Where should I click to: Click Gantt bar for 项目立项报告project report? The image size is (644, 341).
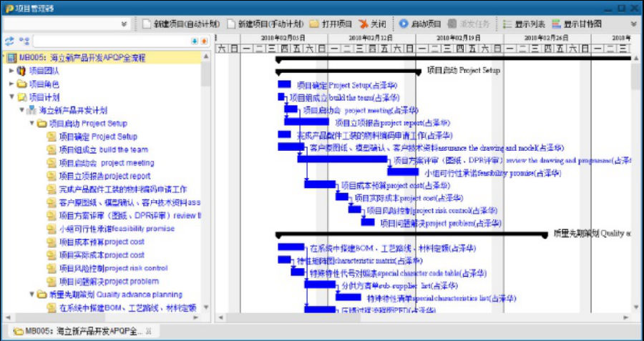pos(306,122)
